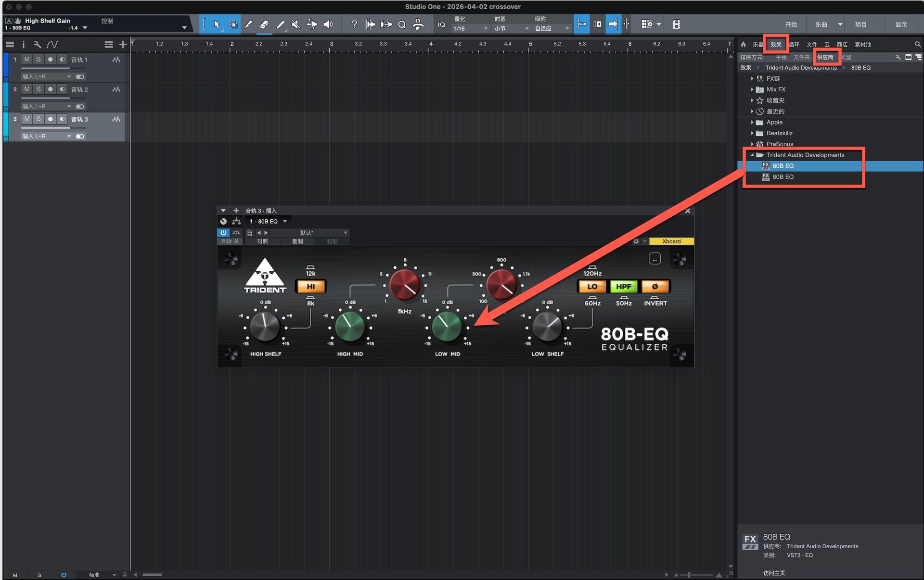This screenshot has width=924, height=580.
Task: Open the 访问主页 link
Action: 774,573
